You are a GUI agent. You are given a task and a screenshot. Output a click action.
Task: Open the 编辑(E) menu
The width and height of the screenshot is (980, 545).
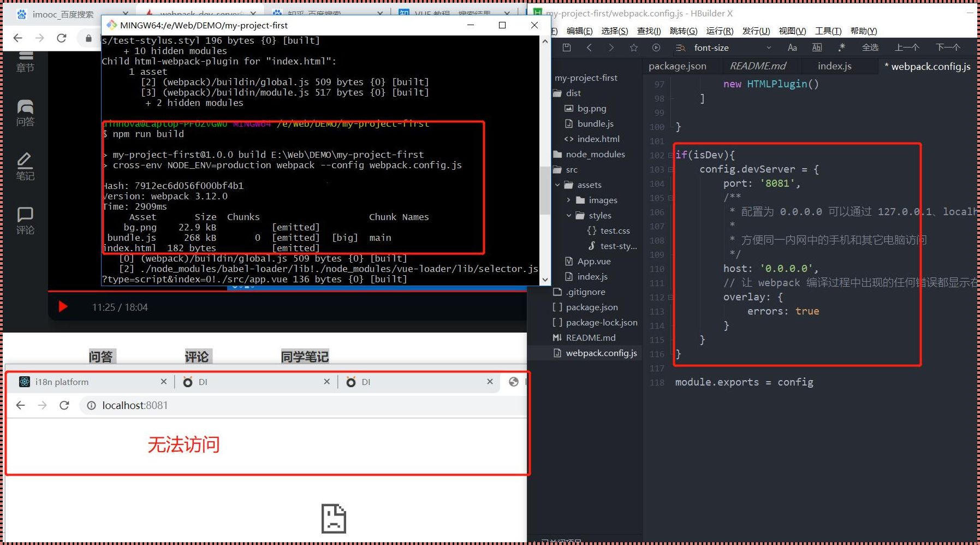(579, 31)
